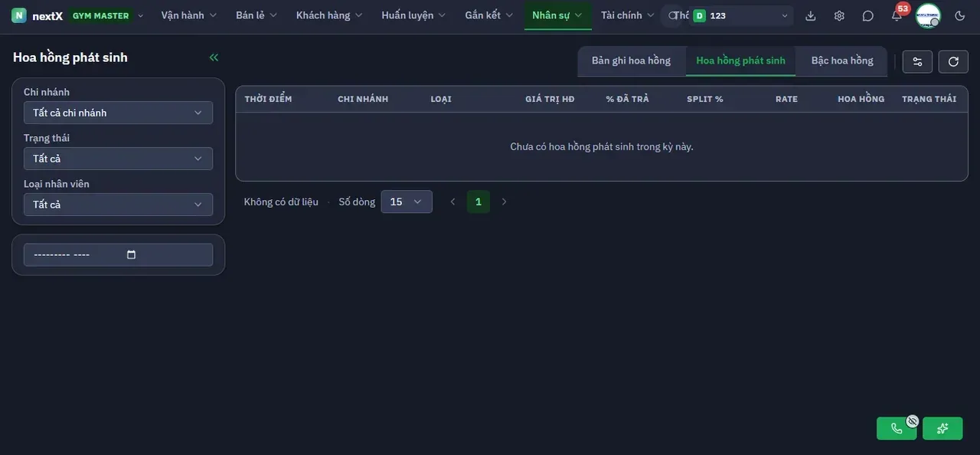Click the HOA HỒNG column header
This screenshot has height=455, width=980.
tap(861, 99)
